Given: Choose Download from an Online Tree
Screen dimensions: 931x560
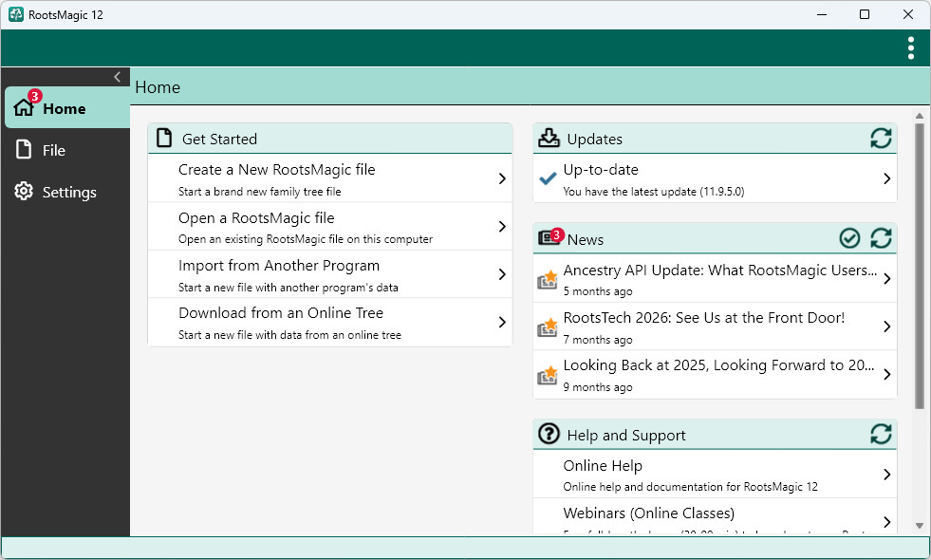Looking at the screenshot, I should 330,322.
